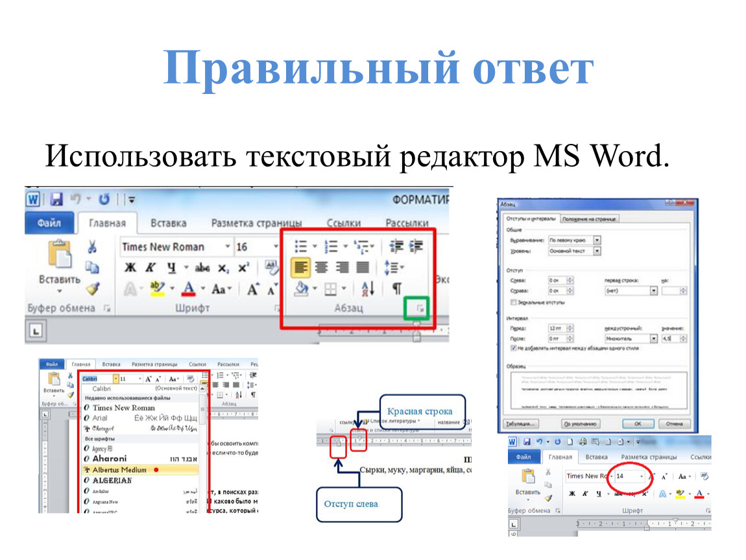Open line spacing dropdown in Абзац group
Screen dimensions: 746x560
click(x=394, y=267)
